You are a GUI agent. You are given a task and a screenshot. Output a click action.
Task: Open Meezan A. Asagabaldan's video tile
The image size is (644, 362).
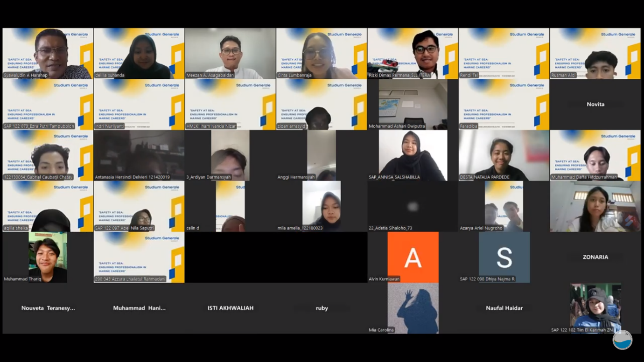[x=230, y=53]
